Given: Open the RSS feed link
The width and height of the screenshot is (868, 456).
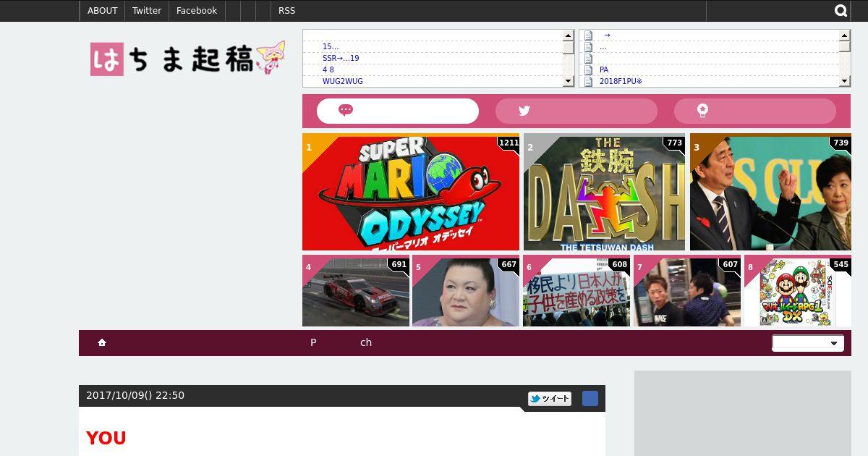Looking at the screenshot, I should [286, 11].
